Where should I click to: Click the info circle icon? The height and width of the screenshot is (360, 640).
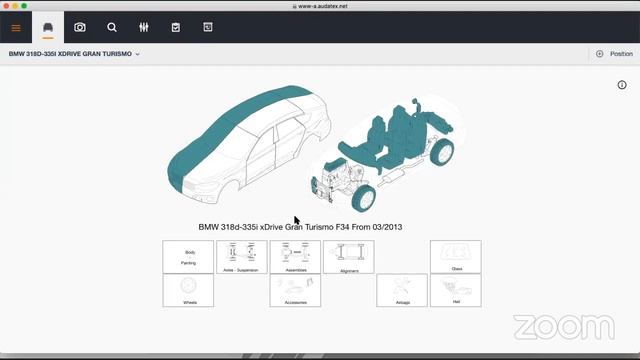[622, 85]
